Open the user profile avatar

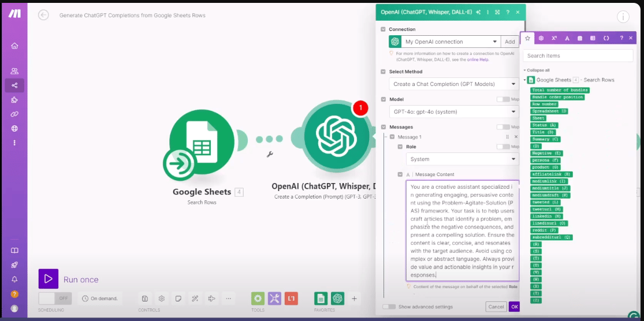pyautogui.click(x=14, y=308)
